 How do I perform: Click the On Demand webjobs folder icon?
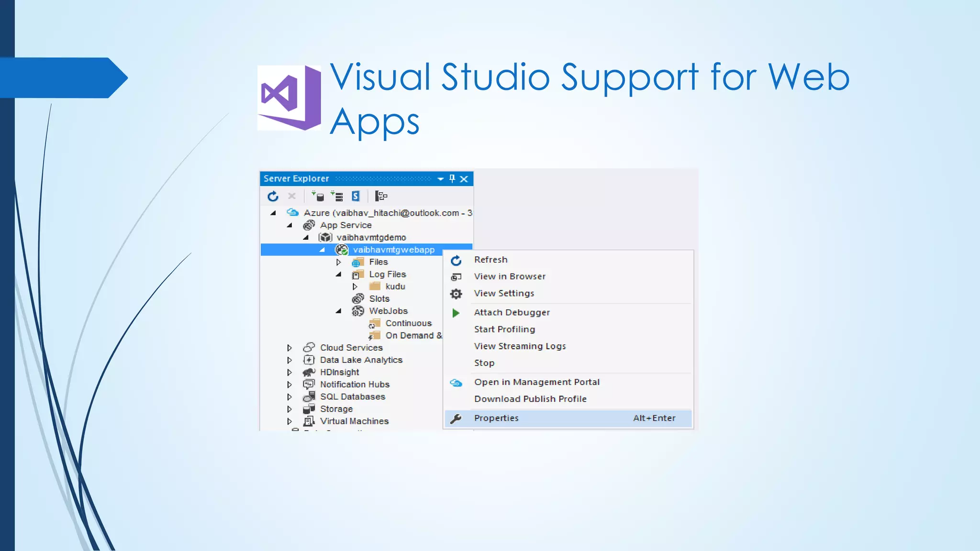(x=375, y=336)
